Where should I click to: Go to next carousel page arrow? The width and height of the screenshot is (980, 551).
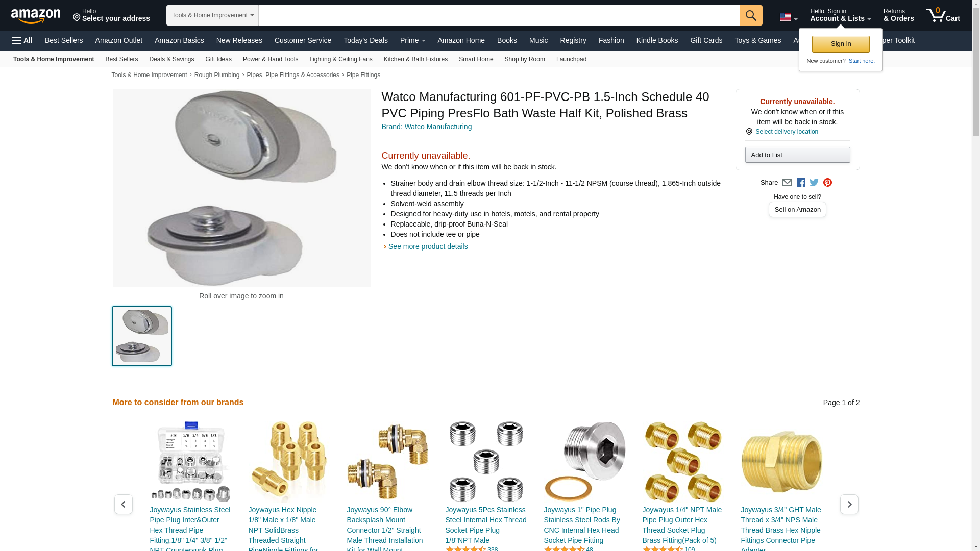(849, 504)
